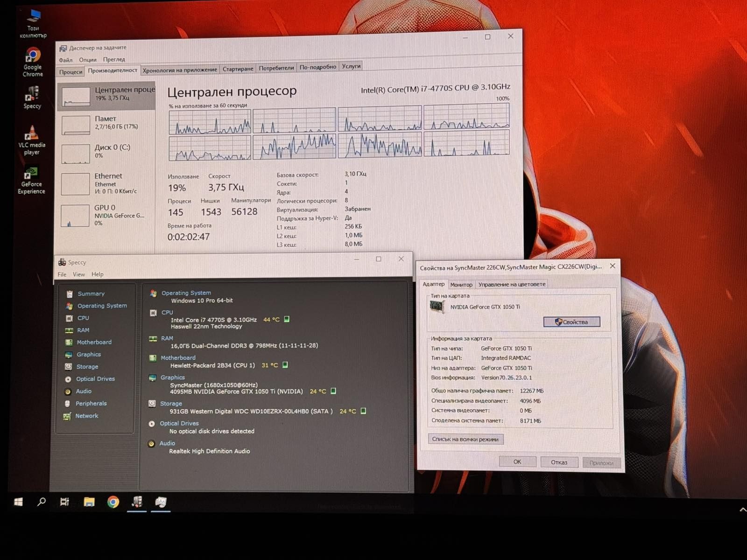Click 'Отказ' in adapter properties dialog
Image resolution: width=747 pixels, height=560 pixels.
click(559, 462)
